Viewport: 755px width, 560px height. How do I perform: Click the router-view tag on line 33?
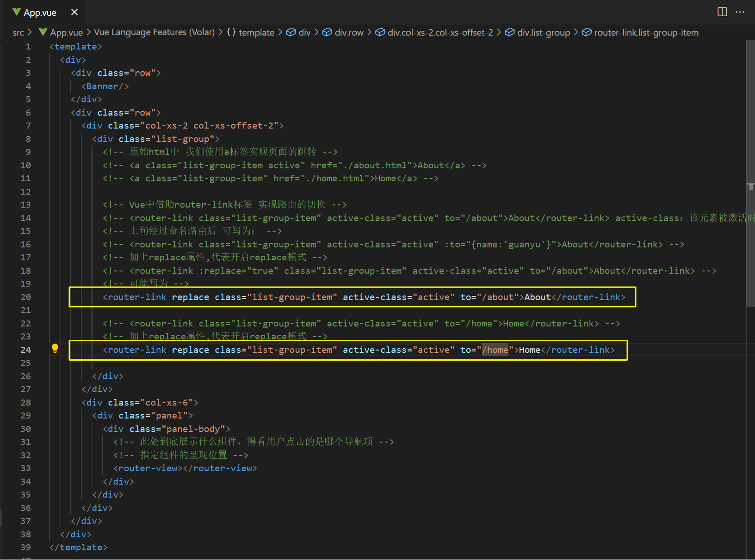pos(185,468)
